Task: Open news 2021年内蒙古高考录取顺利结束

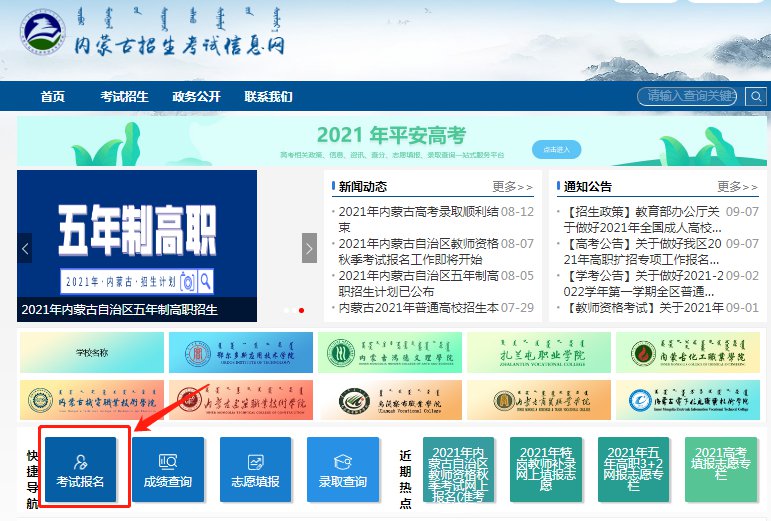Action: pos(418,219)
